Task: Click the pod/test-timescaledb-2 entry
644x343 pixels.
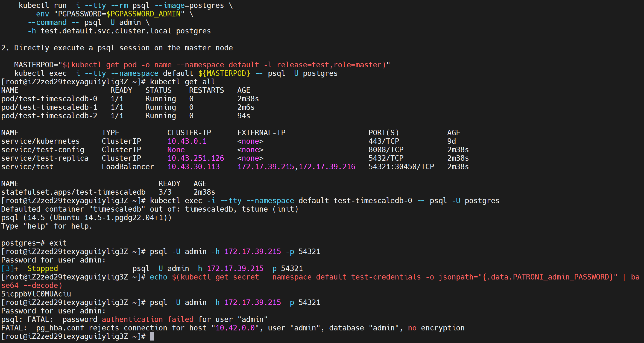Action: click(49, 116)
